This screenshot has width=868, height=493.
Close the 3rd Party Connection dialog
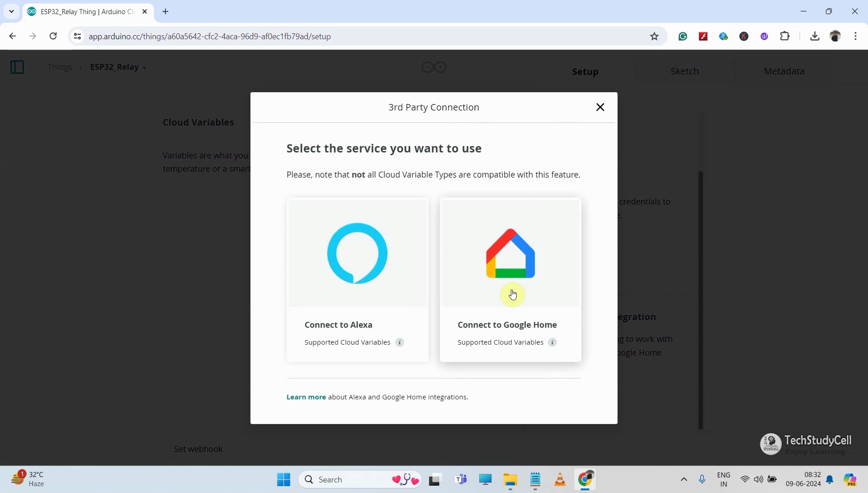(600, 107)
